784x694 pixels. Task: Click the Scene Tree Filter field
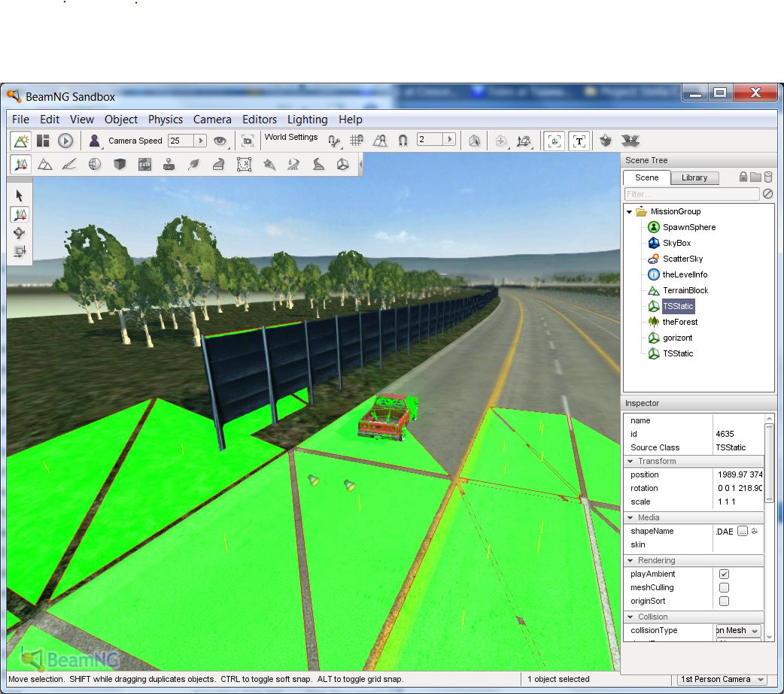coord(692,194)
